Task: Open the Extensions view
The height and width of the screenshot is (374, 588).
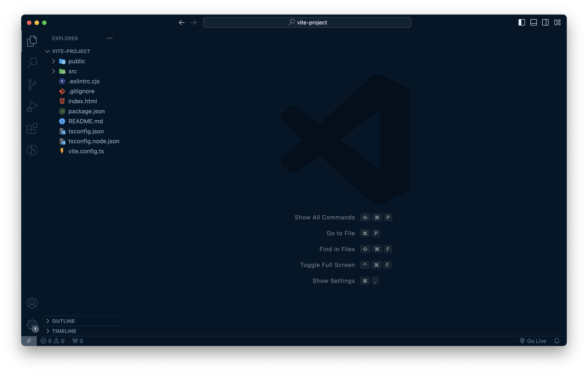Action: point(32,128)
